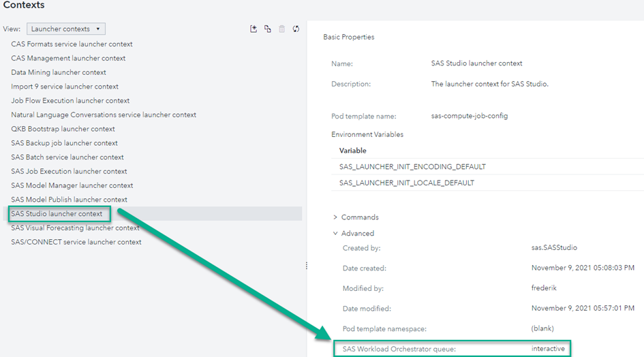Screen dimensions: 644x357
Task: Click the description 'The launcher context for SAS Studio.'
Action: coord(489,84)
